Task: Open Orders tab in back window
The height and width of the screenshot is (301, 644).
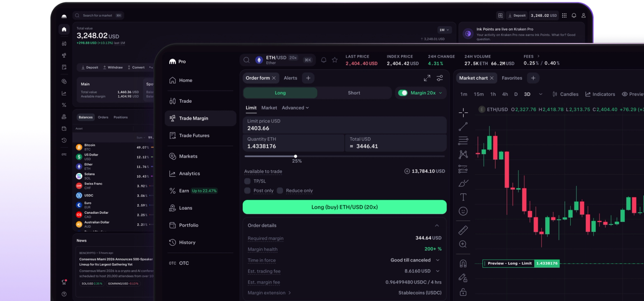Action: tap(103, 117)
